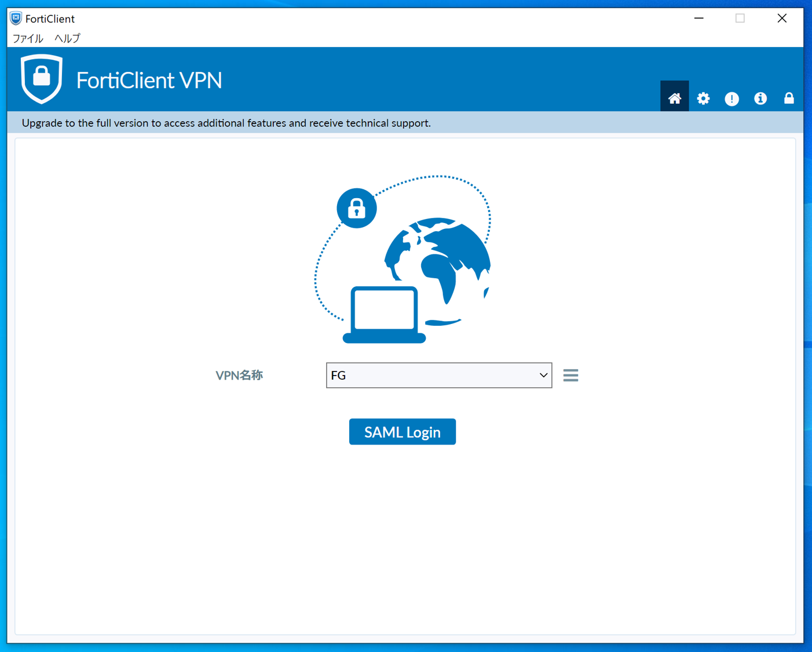
Task: Minimize the FortiClient window
Action: [x=699, y=19]
